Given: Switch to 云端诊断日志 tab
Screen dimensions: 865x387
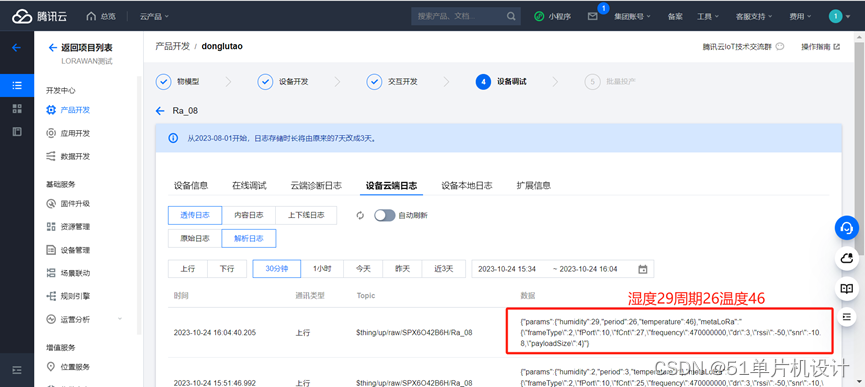Looking at the screenshot, I should coord(316,185).
